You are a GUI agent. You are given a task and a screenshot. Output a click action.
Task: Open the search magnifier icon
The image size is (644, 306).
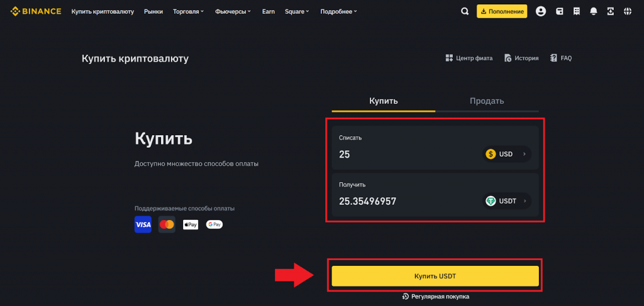[465, 11]
